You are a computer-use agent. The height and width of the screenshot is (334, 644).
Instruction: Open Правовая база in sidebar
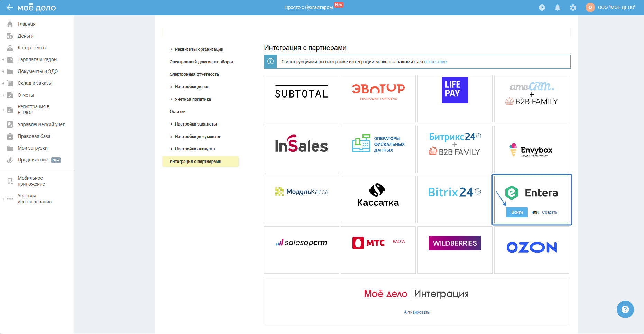(x=34, y=136)
